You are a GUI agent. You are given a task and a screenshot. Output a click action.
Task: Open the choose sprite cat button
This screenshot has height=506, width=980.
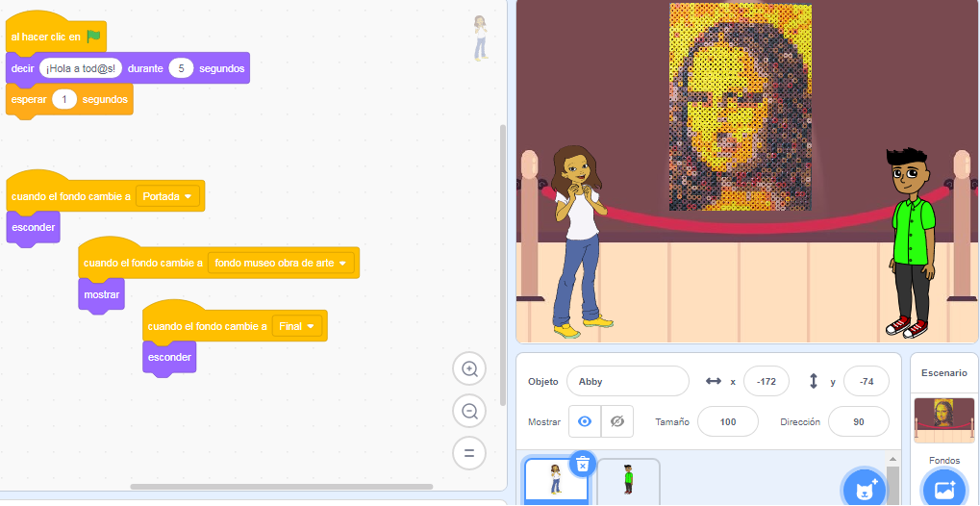point(864,488)
